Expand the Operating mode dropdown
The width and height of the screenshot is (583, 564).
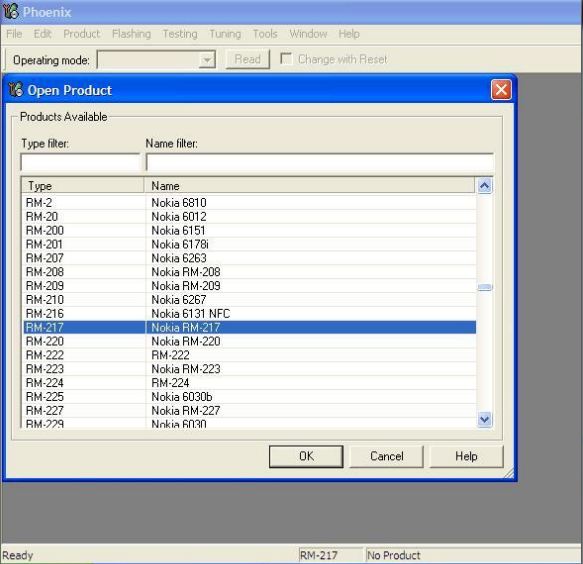pos(207,59)
